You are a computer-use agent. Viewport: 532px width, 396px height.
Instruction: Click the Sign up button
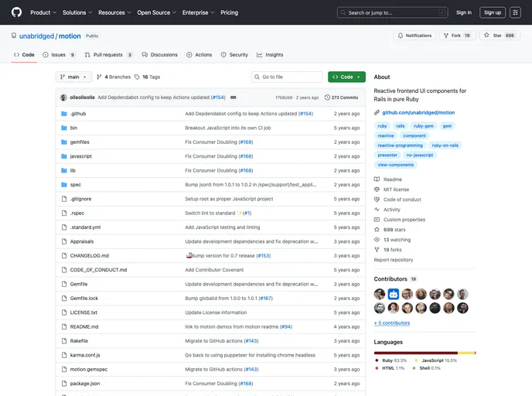point(493,12)
